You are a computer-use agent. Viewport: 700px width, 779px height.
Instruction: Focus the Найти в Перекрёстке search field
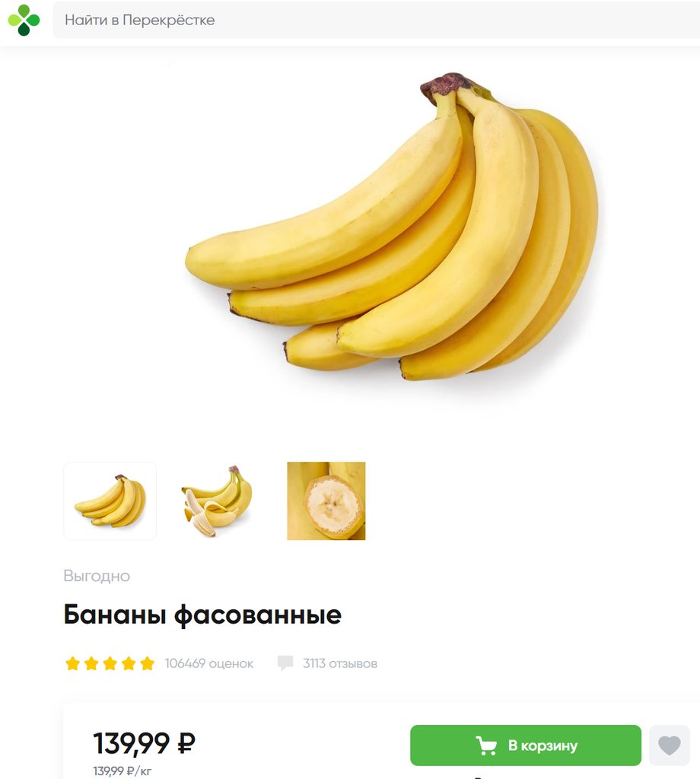point(376,20)
